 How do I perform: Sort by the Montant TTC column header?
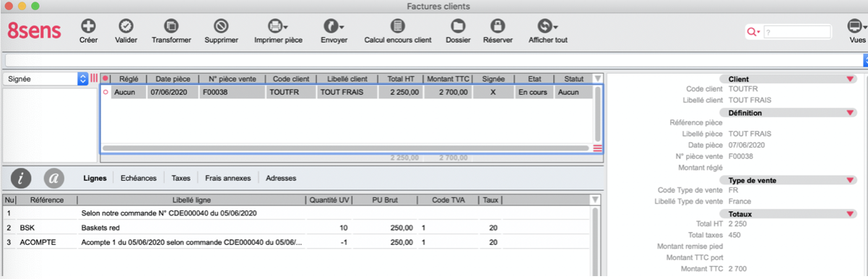point(448,79)
